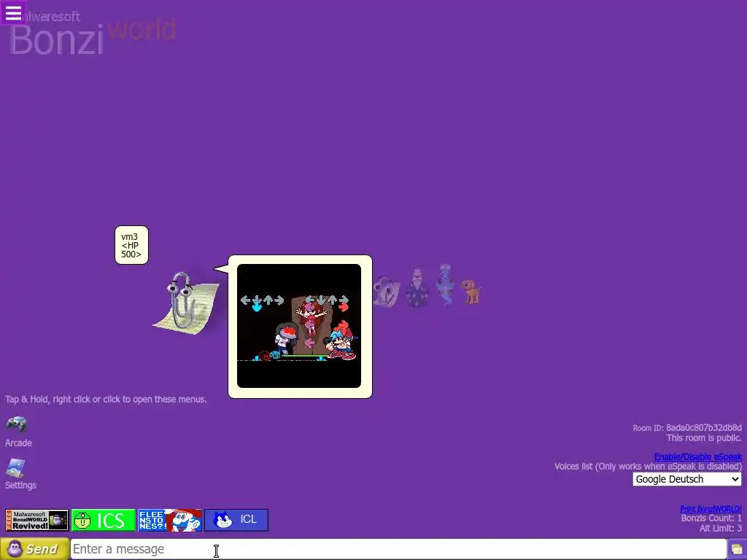747x560 pixels.
Task: Click the faded Links character icon
Action: [386, 292]
